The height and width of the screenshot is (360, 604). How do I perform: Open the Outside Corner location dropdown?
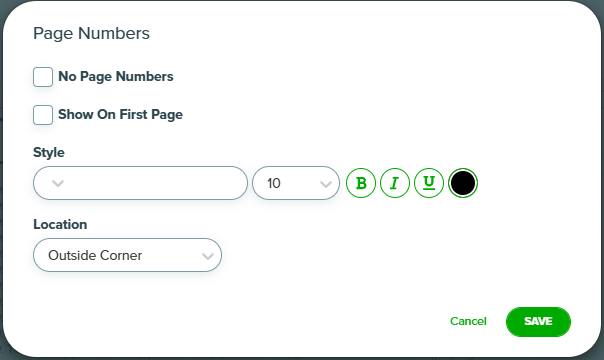tap(128, 255)
